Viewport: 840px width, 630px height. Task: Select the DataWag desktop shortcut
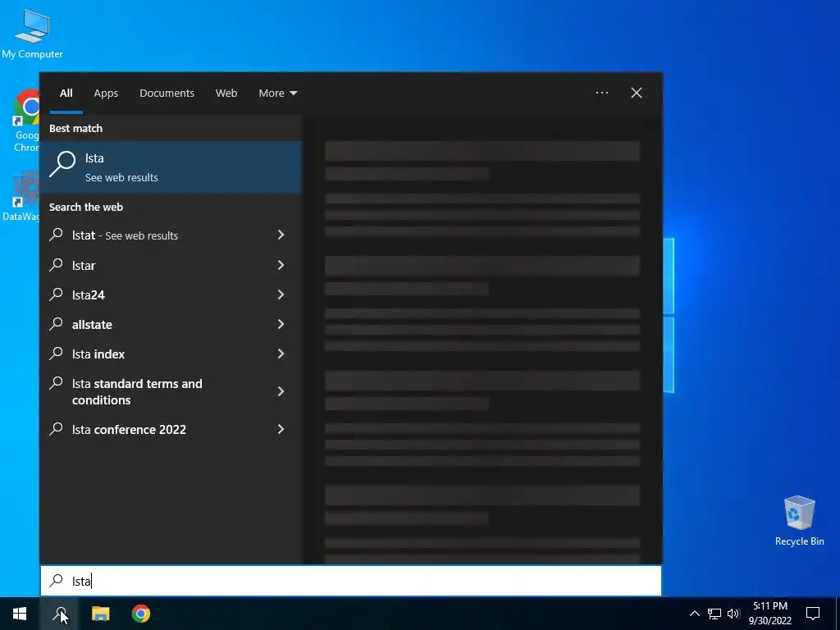(x=21, y=196)
